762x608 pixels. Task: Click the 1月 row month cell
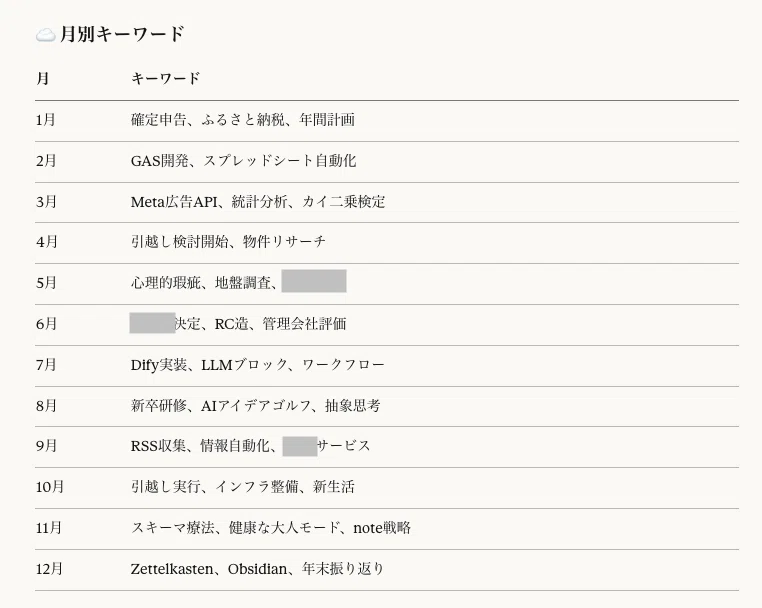[x=46, y=120]
